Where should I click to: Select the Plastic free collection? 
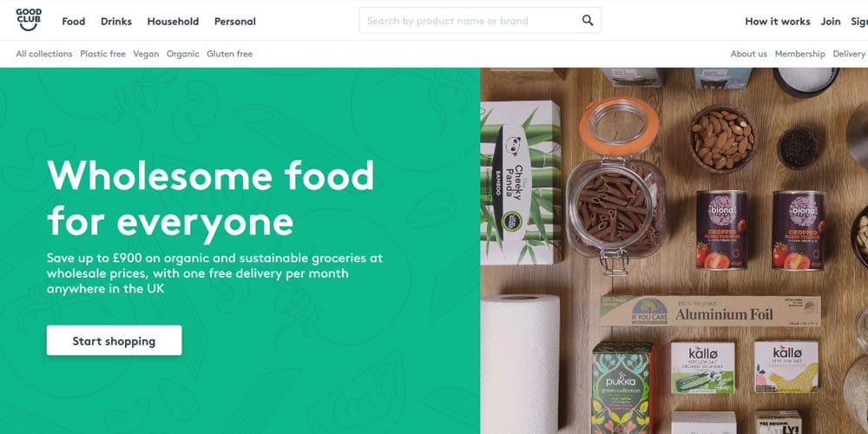103,54
